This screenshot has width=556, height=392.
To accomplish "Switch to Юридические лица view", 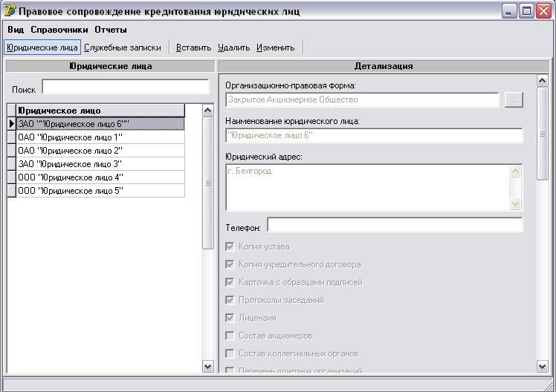I will tap(42, 48).
